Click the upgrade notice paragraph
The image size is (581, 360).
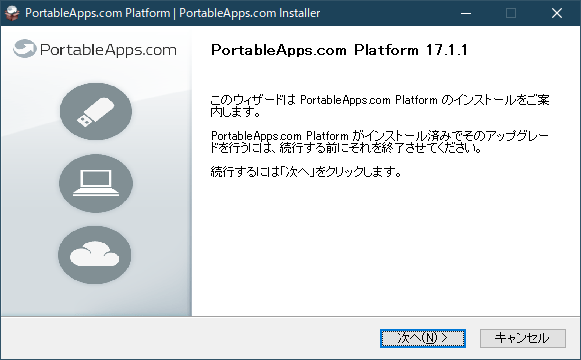tap(380, 142)
